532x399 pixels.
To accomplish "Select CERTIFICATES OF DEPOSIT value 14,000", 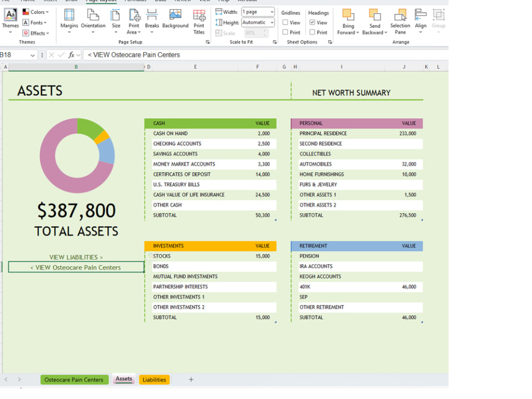I will click(263, 174).
